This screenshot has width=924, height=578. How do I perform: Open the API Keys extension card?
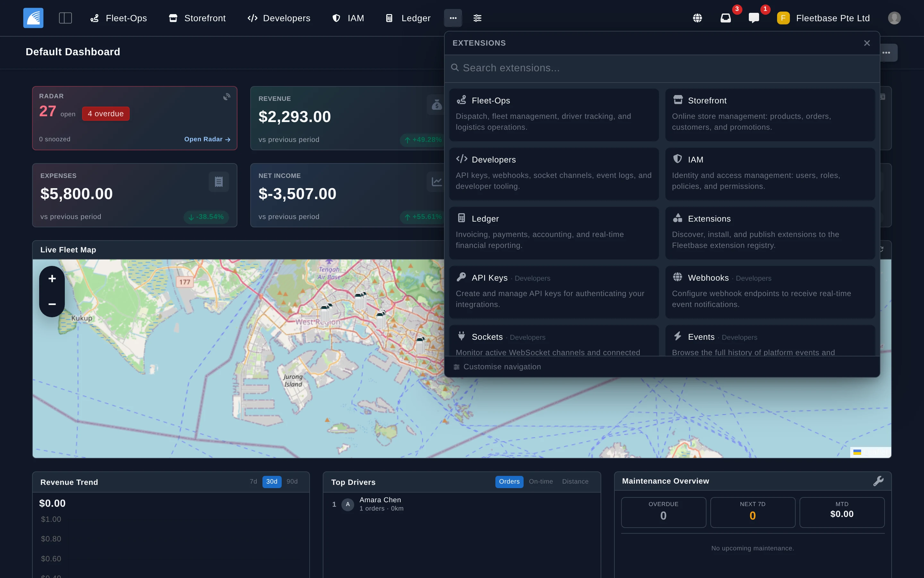click(x=554, y=292)
